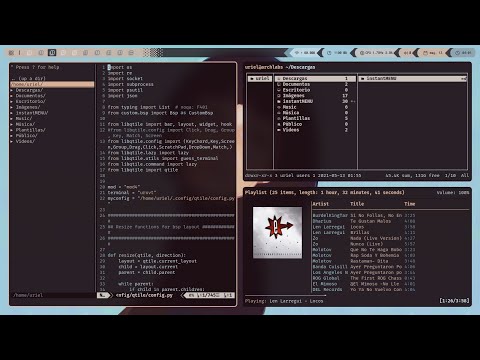Expand the instantMENU/ arrow in NERDTree
Image resolution: width=480 pixels, height=360 pixels.
click(x=12, y=113)
